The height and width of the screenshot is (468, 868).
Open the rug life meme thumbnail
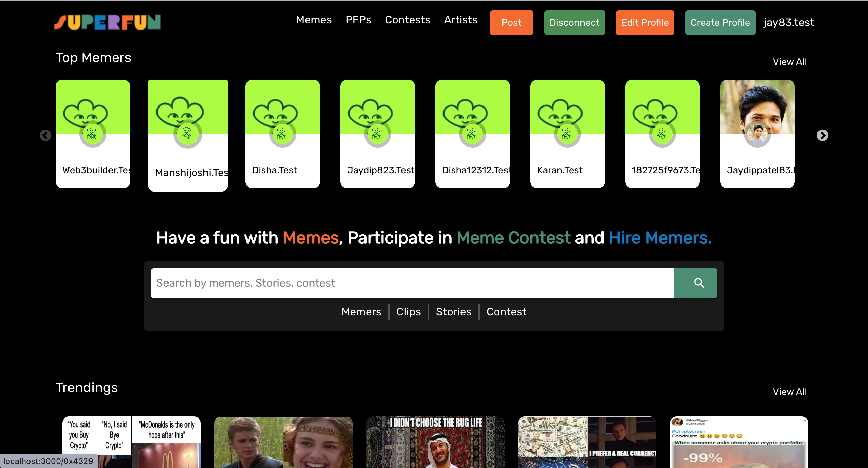[x=435, y=443]
